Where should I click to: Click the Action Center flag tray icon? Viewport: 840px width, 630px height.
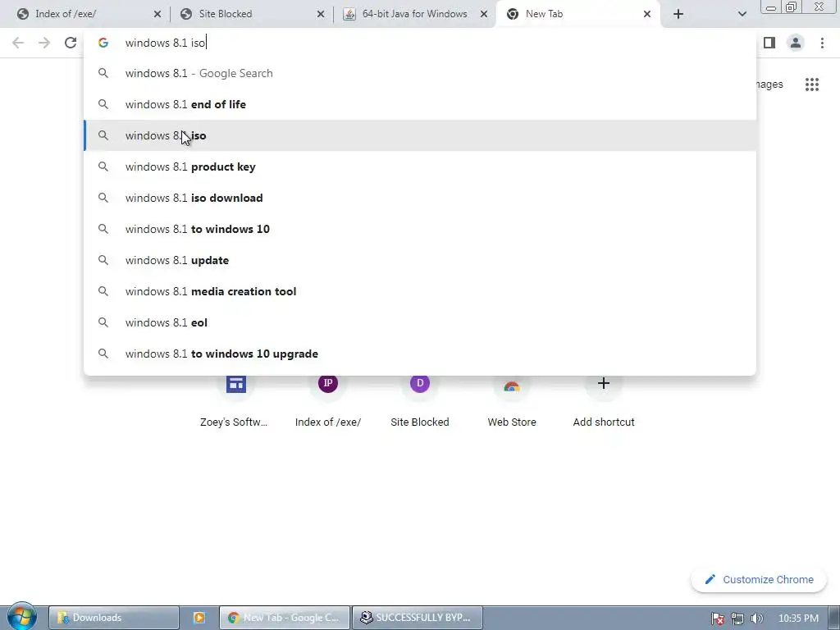click(x=718, y=619)
